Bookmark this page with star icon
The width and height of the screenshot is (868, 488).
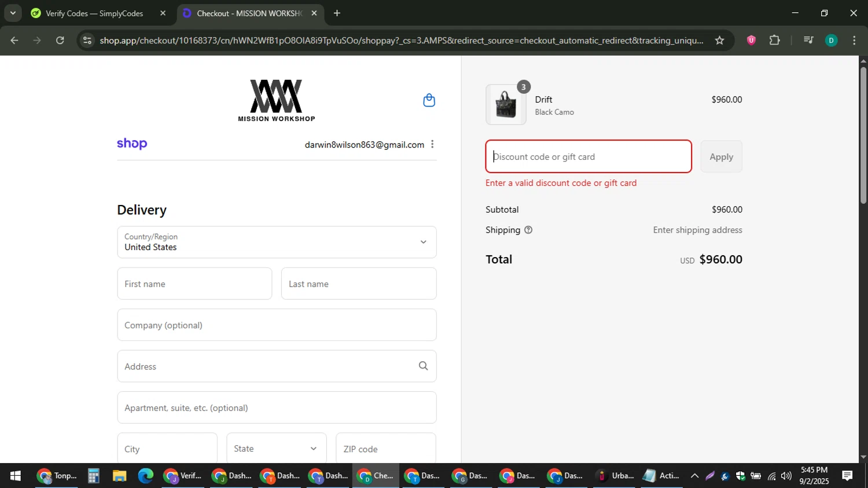pyautogui.click(x=719, y=40)
